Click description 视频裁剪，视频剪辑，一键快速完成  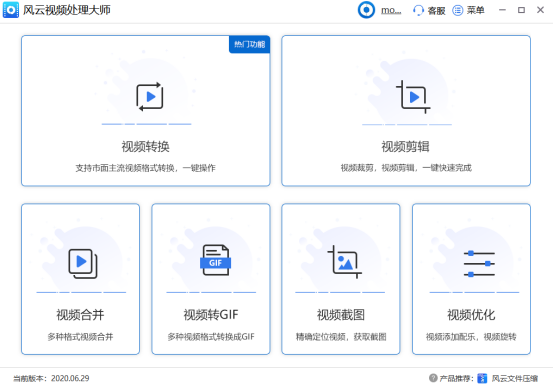406,168
